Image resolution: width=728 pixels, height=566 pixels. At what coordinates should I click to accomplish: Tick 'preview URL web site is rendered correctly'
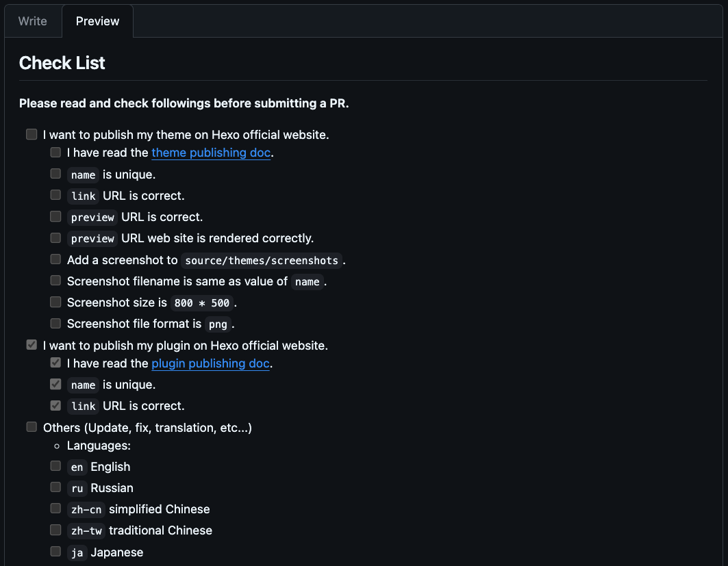tap(55, 237)
